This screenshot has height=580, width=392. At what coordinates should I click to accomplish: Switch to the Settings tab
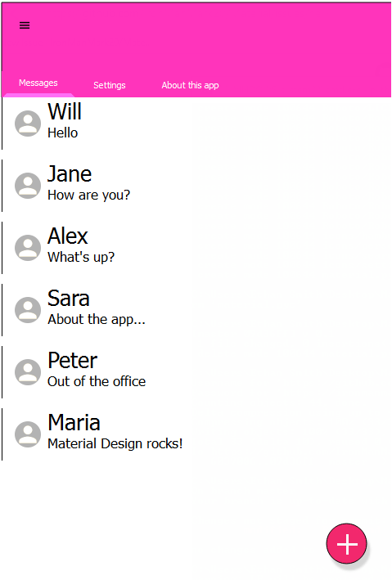pyautogui.click(x=109, y=85)
